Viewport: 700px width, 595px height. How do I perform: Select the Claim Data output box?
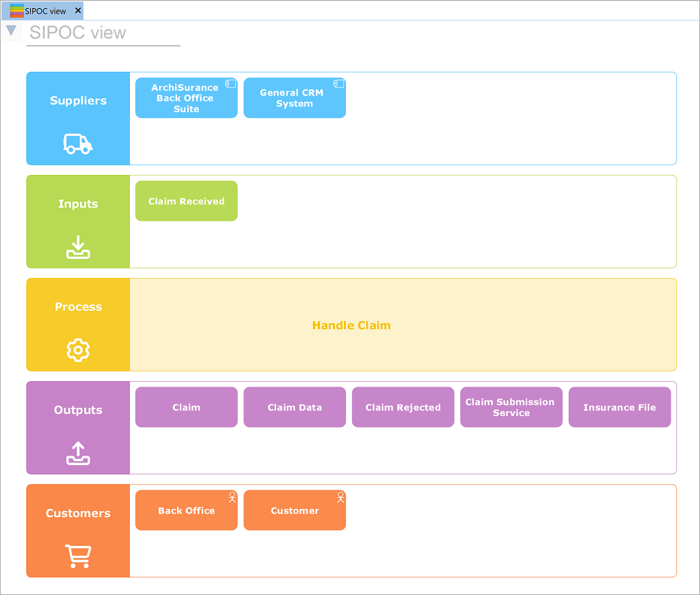295,407
